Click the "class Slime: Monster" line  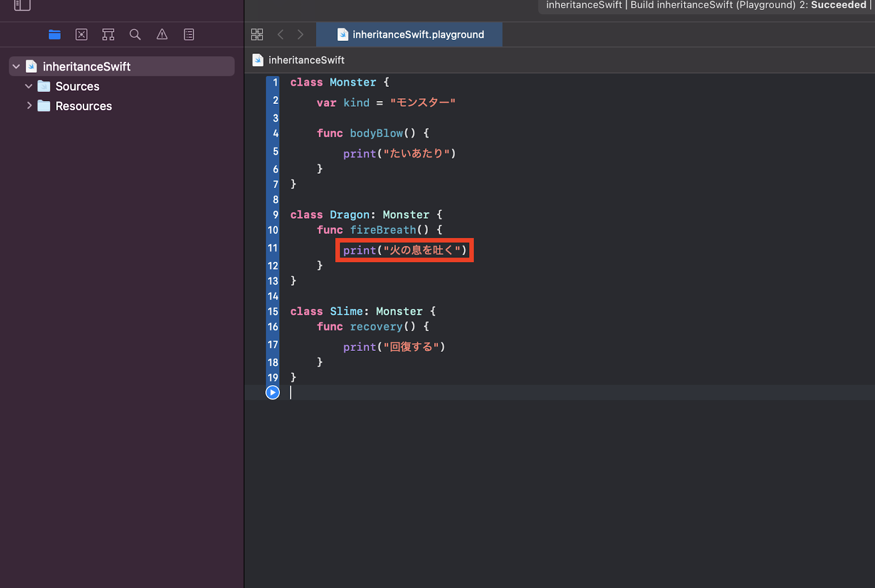pos(363,311)
